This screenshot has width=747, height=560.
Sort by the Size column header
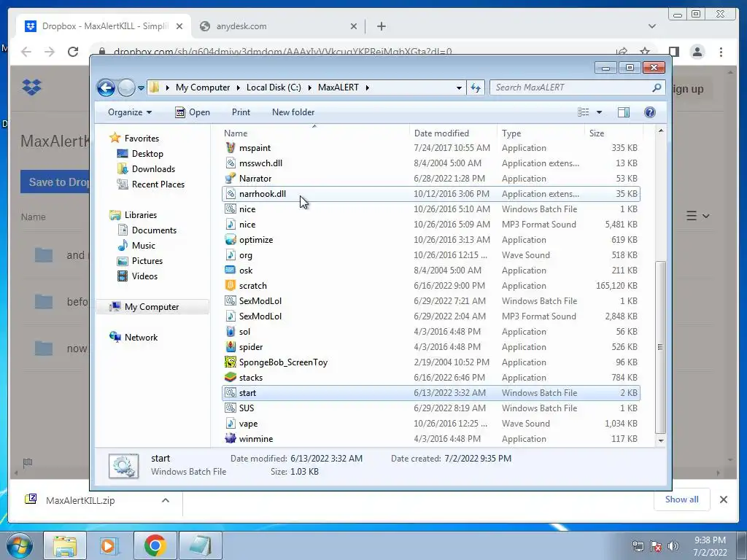[614, 133]
